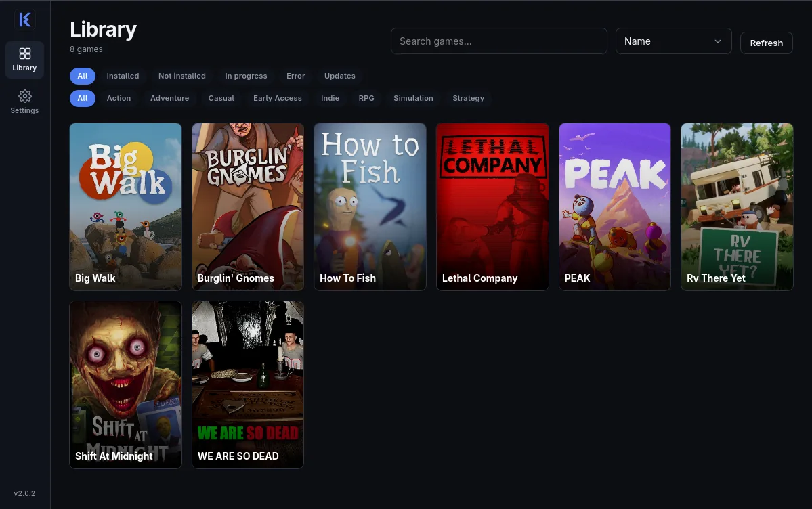The height and width of the screenshot is (509, 812).
Task: Click the 8 games count text
Action: point(87,49)
